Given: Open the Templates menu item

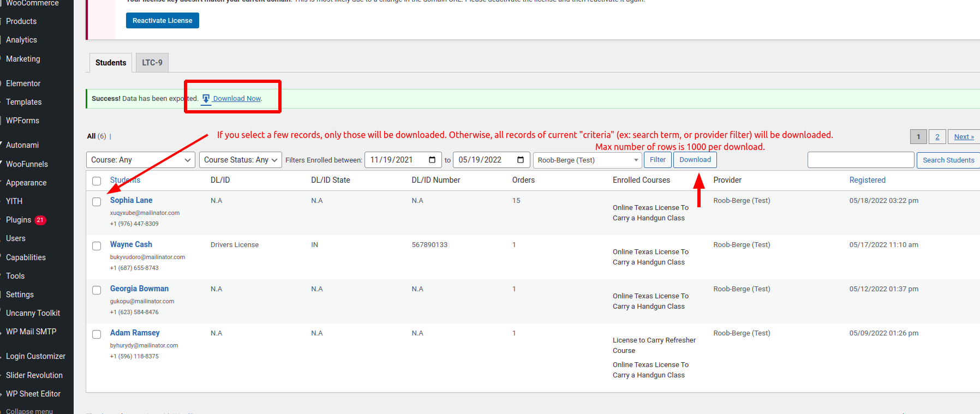Looking at the screenshot, I should [24, 102].
